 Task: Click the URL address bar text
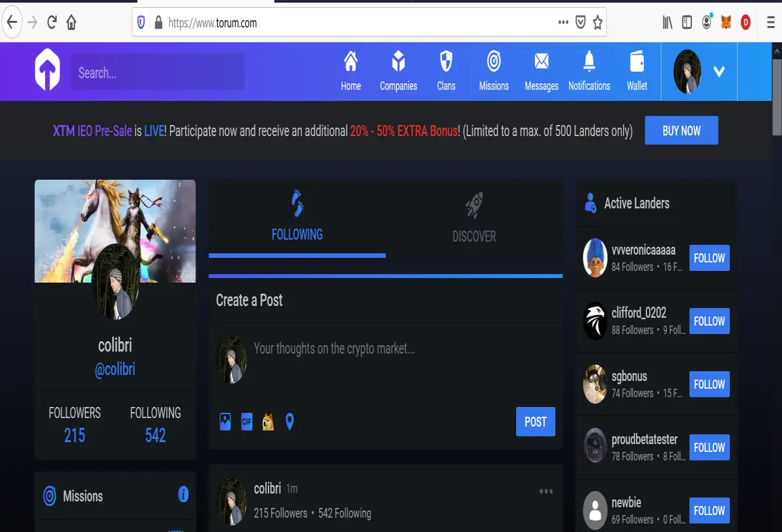tap(212, 23)
